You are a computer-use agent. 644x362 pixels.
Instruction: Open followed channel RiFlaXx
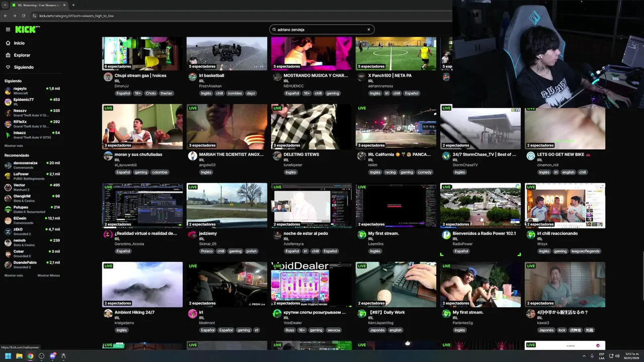click(32, 124)
